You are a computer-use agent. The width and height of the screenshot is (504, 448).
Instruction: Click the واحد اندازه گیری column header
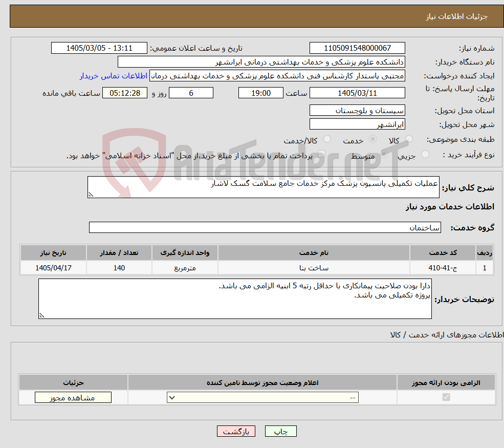coord(185,253)
